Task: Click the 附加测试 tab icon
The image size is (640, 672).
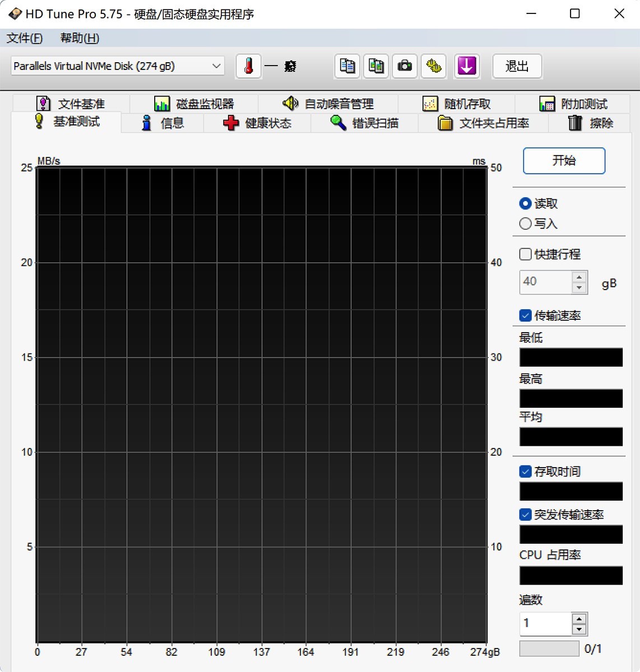Action: pos(547,104)
